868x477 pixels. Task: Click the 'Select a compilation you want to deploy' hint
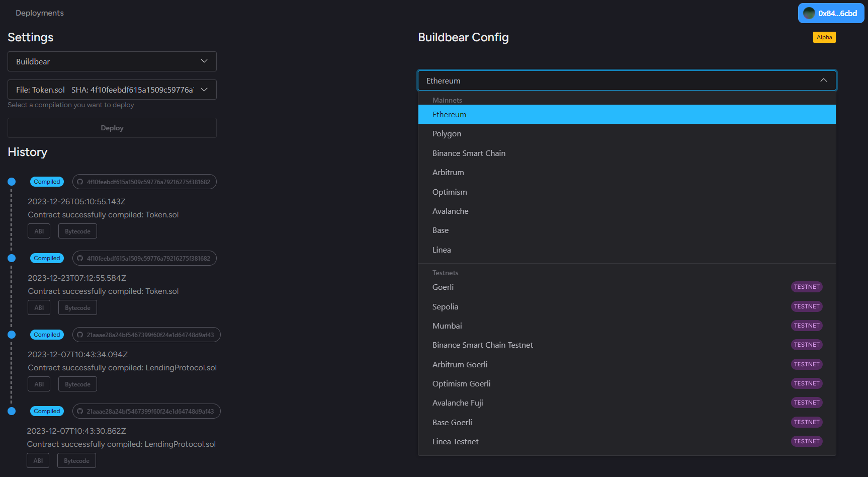point(71,105)
